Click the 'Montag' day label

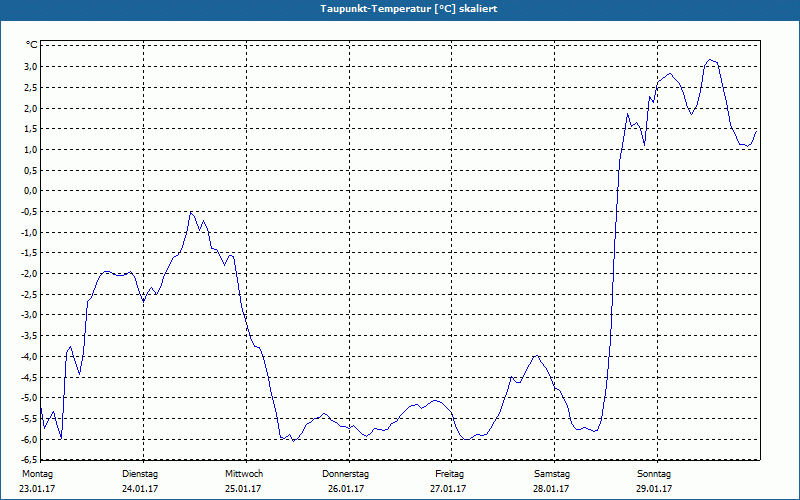[x=37, y=474]
